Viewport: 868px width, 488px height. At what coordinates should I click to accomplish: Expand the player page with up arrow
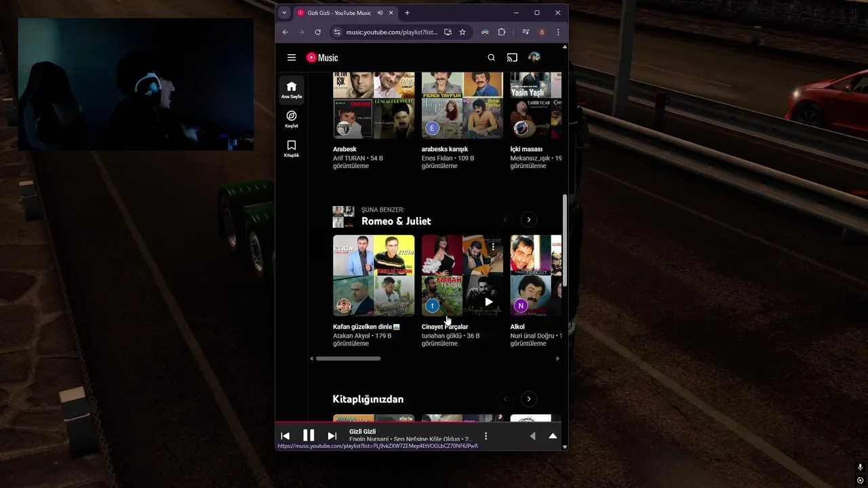pyautogui.click(x=553, y=436)
